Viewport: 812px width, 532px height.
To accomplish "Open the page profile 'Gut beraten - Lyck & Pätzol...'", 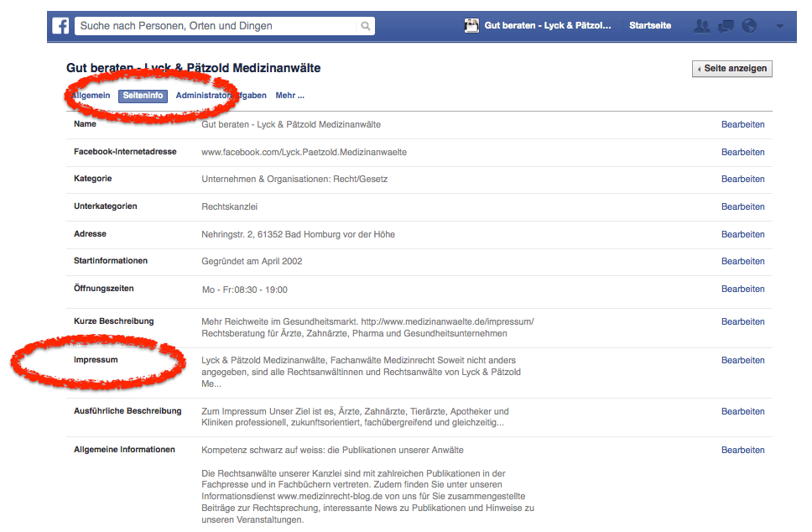I will pyautogui.click(x=548, y=25).
